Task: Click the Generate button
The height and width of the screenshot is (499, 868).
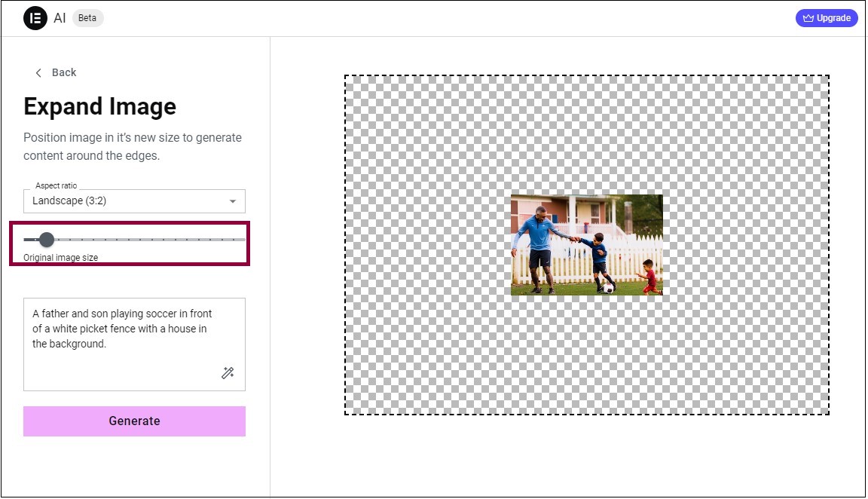Action: [134, 421]
